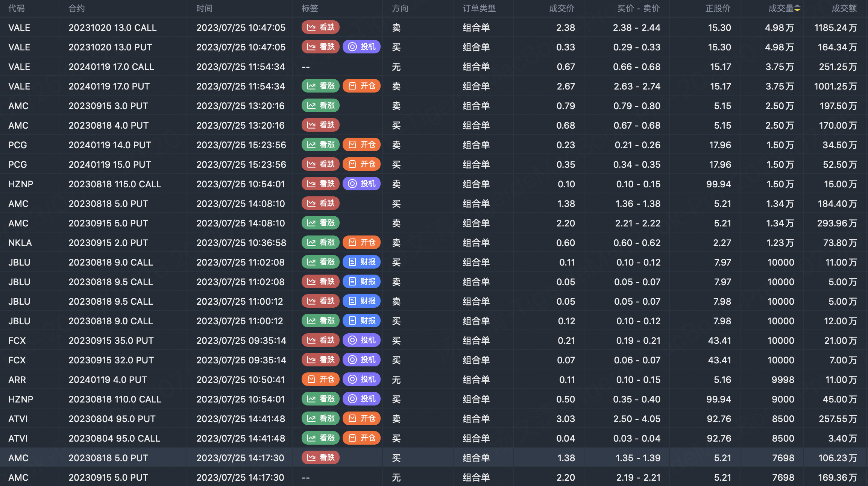The width and height of the screenshot is (868, 486).
Task: Click 开仓 tag on VALE 17.0 PUT row
Action: 361,86
